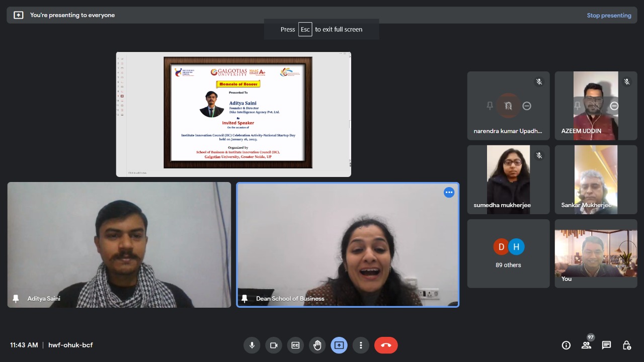Unpin Aditya Saini's video tile
This screenshot has width=644, height=362.
click(16, 299)
